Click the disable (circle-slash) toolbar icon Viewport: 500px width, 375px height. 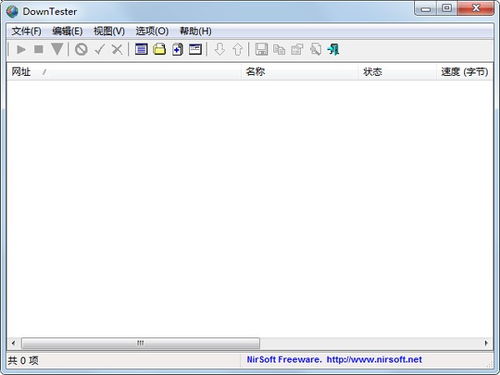81,50
